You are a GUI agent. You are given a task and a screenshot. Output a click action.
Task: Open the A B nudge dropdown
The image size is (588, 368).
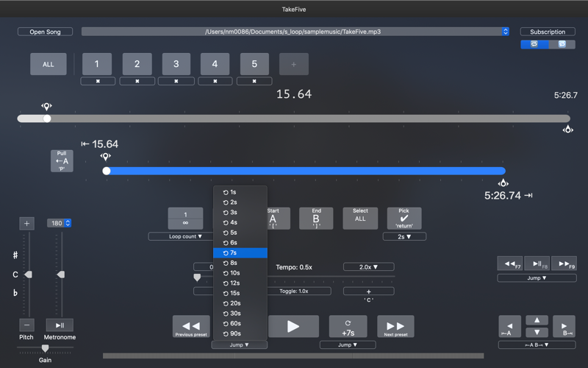point(537,344)
